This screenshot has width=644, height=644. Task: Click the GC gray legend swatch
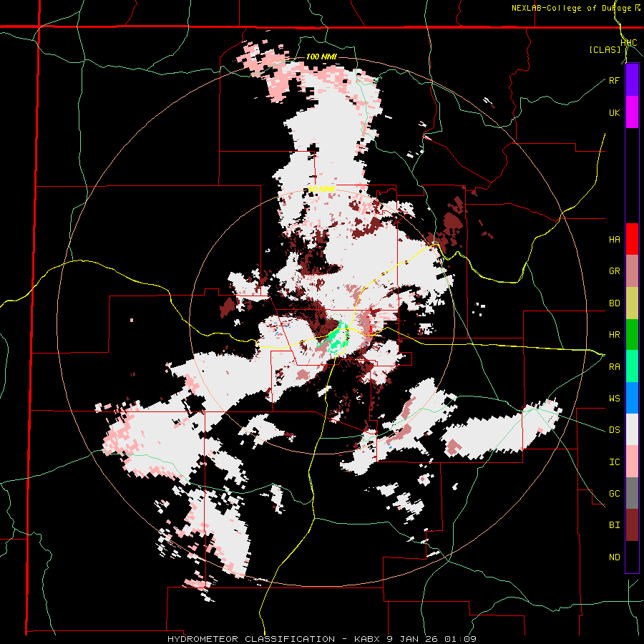click(x=632, y=493)
